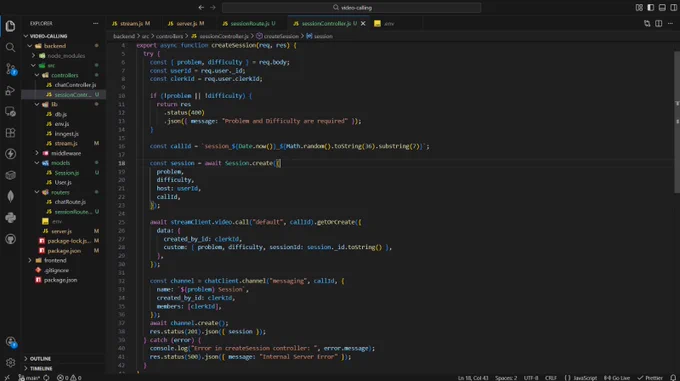Toggle the secondary side bar
Viewport: 680px width, 381px height.
(673, 7)
